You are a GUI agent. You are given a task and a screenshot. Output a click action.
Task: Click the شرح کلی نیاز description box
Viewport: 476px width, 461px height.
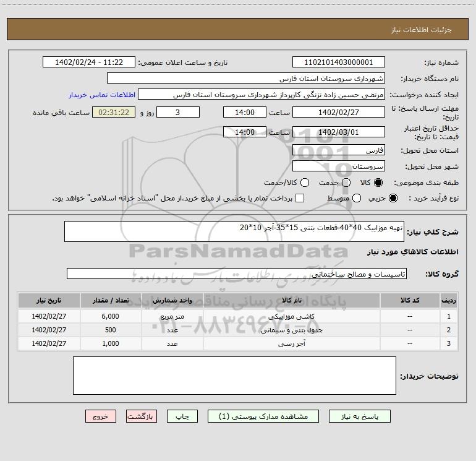coord(234,231)
